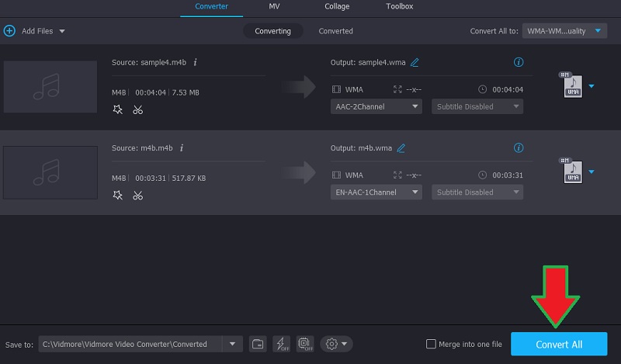Open the output folder icon
Screen dimensions: 621x364
(258, 344)
